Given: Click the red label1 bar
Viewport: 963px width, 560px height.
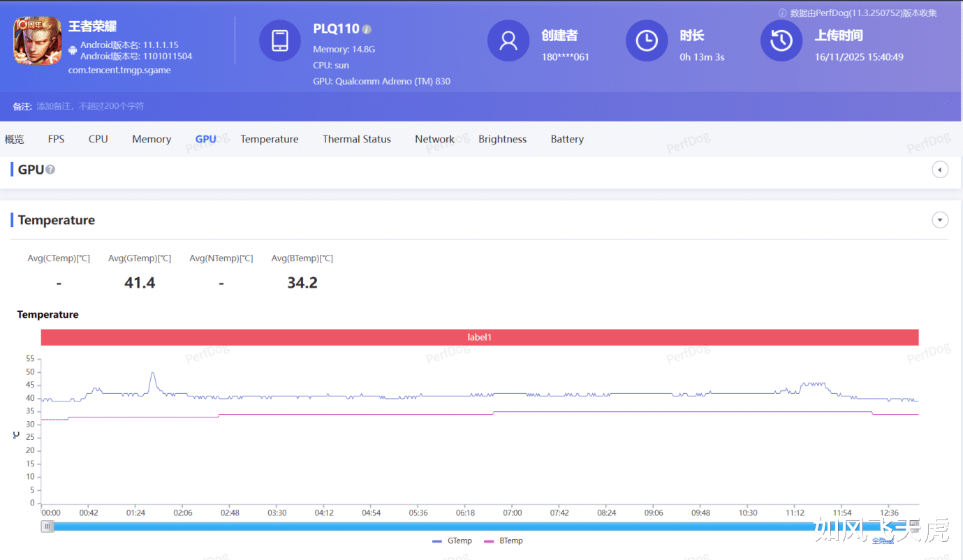Looking at the screenshot, I should pos(479,337).
